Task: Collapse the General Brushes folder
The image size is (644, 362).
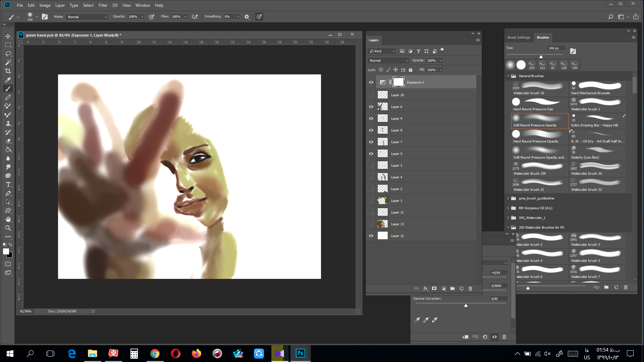Action: click(508, 76)
